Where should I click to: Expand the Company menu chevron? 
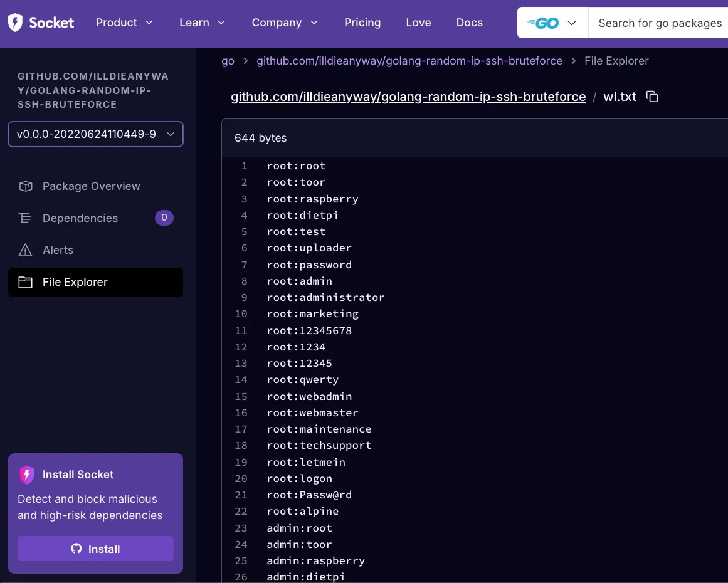tap(314, 23)
